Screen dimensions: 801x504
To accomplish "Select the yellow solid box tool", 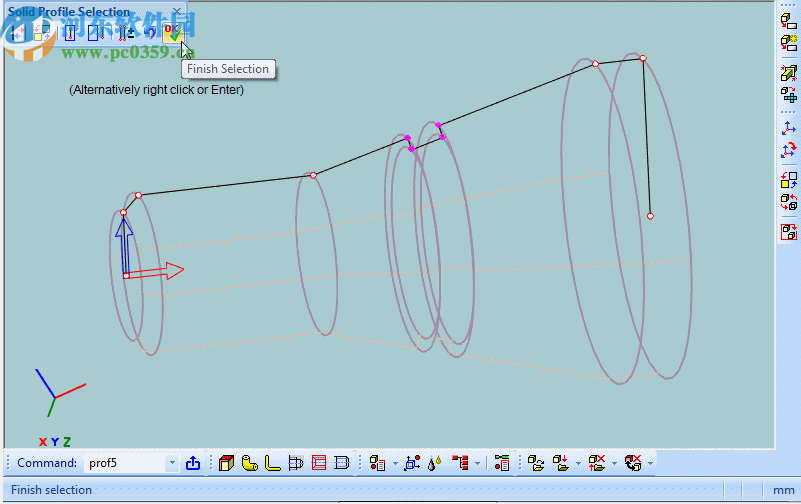I will click(226, 463).
